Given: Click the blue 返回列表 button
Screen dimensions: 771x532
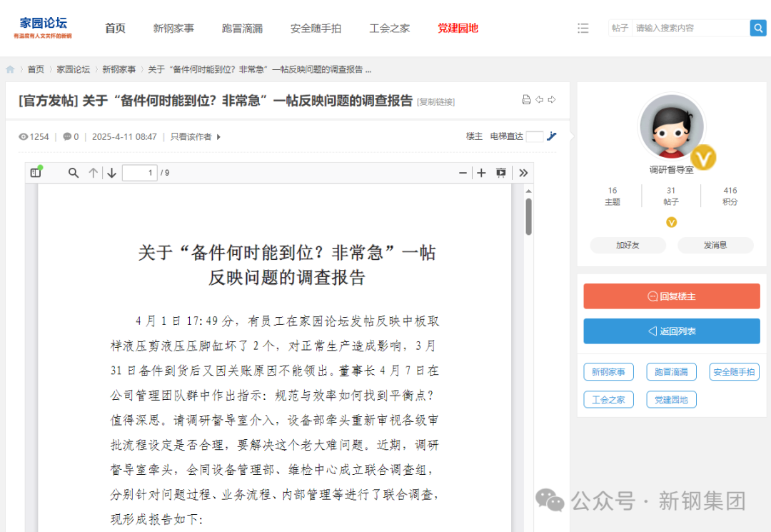Looking at the screenshot, I should [x=671, y=331].
